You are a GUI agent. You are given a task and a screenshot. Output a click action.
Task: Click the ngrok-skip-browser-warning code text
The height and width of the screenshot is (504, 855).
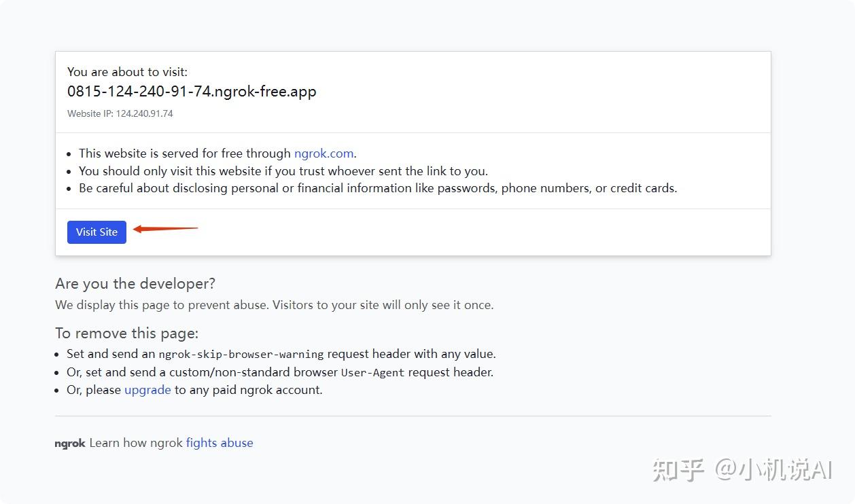[241, 355]
